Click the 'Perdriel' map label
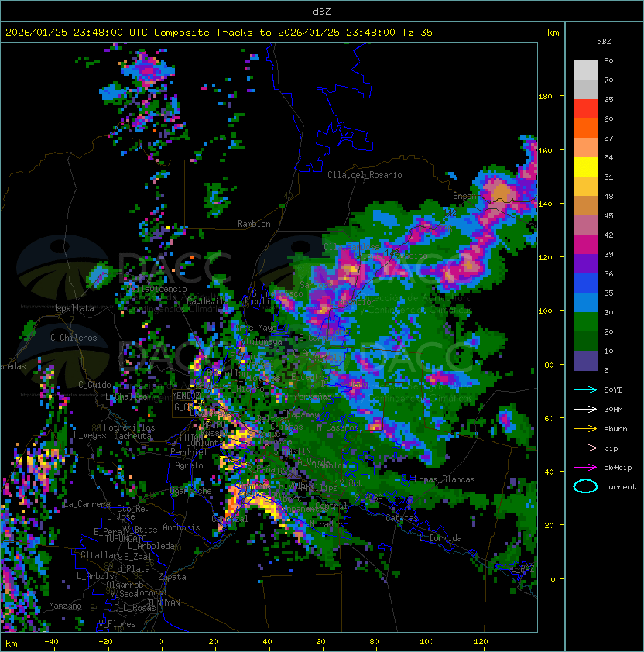 189,452
